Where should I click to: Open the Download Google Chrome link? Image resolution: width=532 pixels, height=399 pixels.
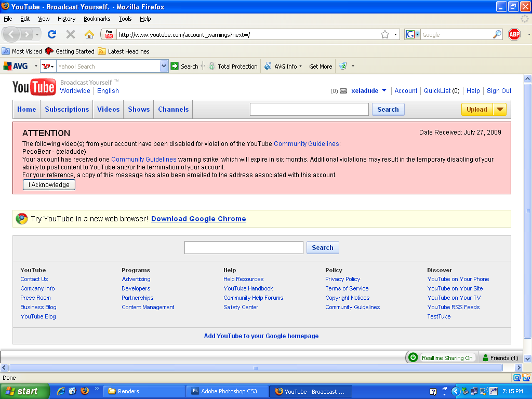point(198,219)
